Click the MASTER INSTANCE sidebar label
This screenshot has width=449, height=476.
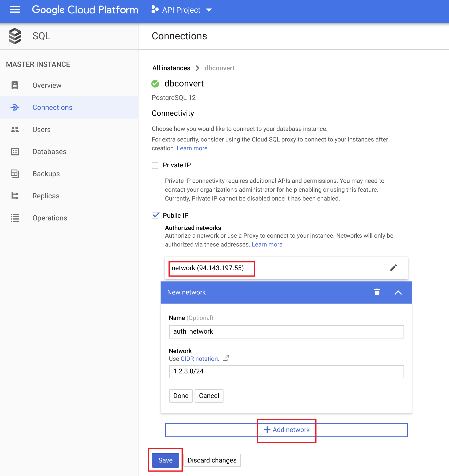pyautogui.click(x=38, y=64)
